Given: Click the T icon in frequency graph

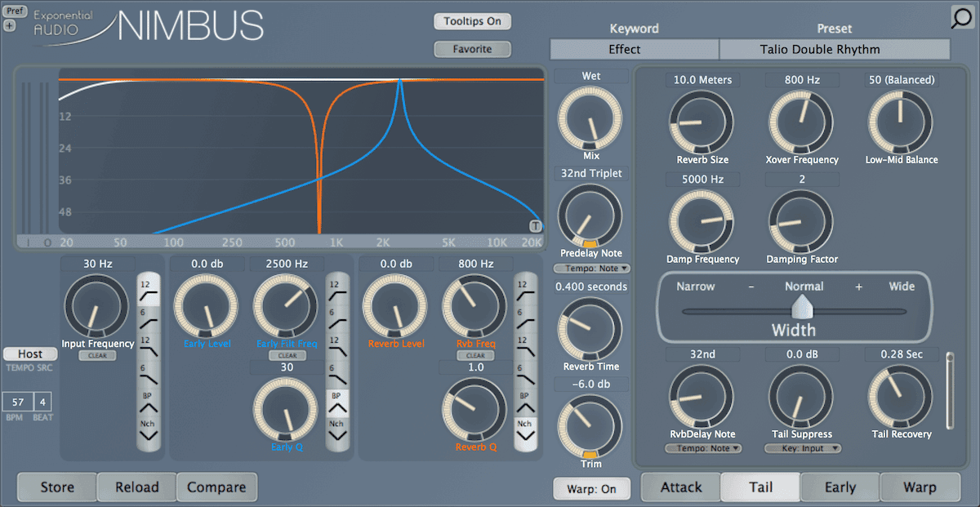Looking at the screenshot, I should 535,226.
